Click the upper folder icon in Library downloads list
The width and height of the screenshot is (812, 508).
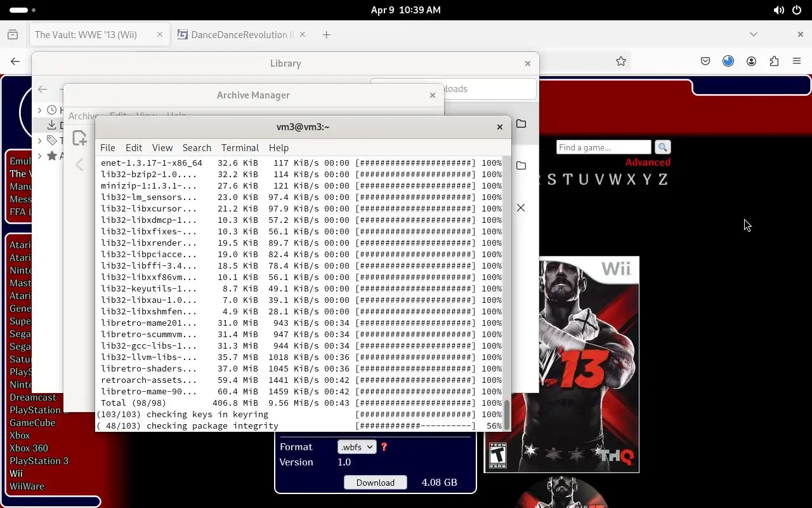pyautogui.click(x=521, y=123)
